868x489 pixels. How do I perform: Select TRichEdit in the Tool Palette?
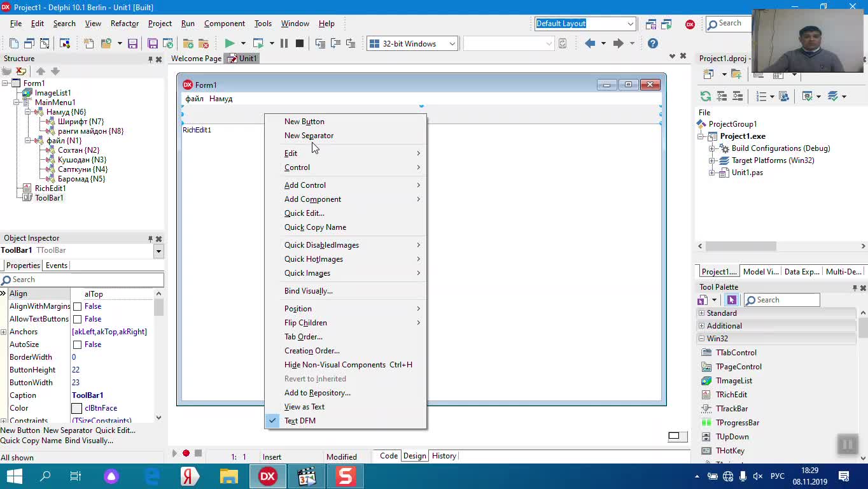(x=731, y=395)
